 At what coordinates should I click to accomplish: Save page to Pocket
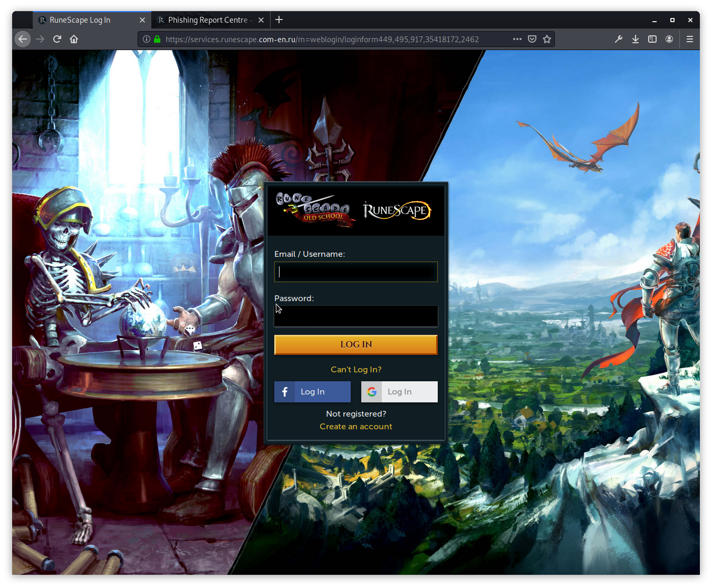point(532,39)
